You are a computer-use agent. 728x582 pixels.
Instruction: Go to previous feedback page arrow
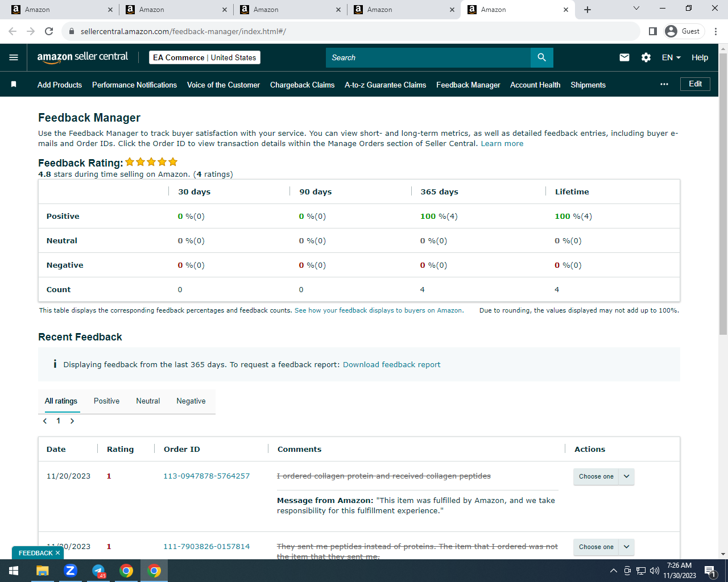[x=45, y=421]
